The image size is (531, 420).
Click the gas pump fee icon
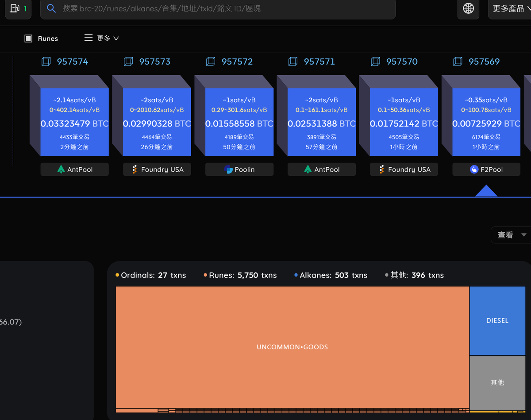(x=15, y=8)
